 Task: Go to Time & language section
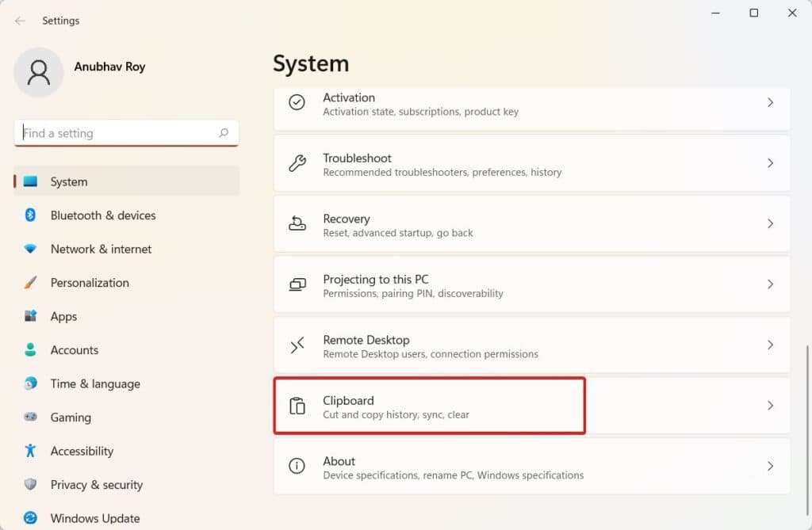click(95, 383)
